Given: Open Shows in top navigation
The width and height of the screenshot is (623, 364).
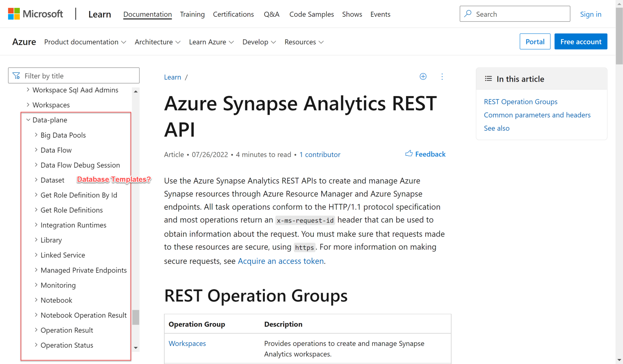Looking at the screenshot, I should (x=352, y=14).
